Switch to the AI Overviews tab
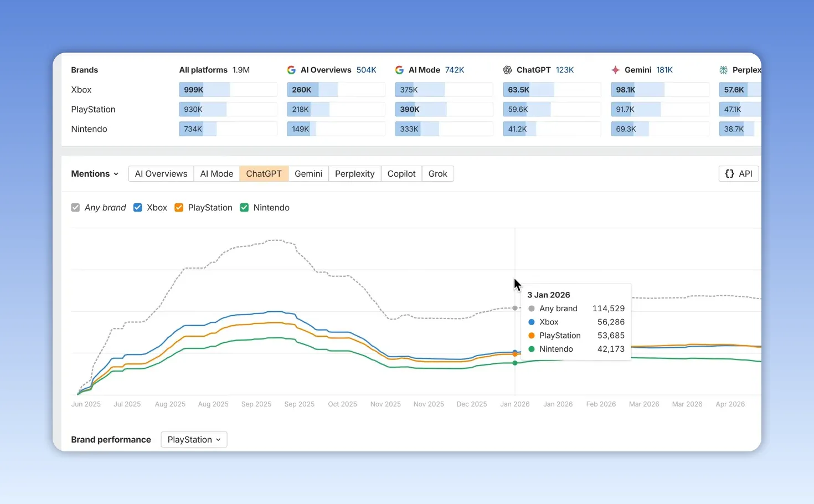This screenshot has width=814, height=504. pos(161,174)
